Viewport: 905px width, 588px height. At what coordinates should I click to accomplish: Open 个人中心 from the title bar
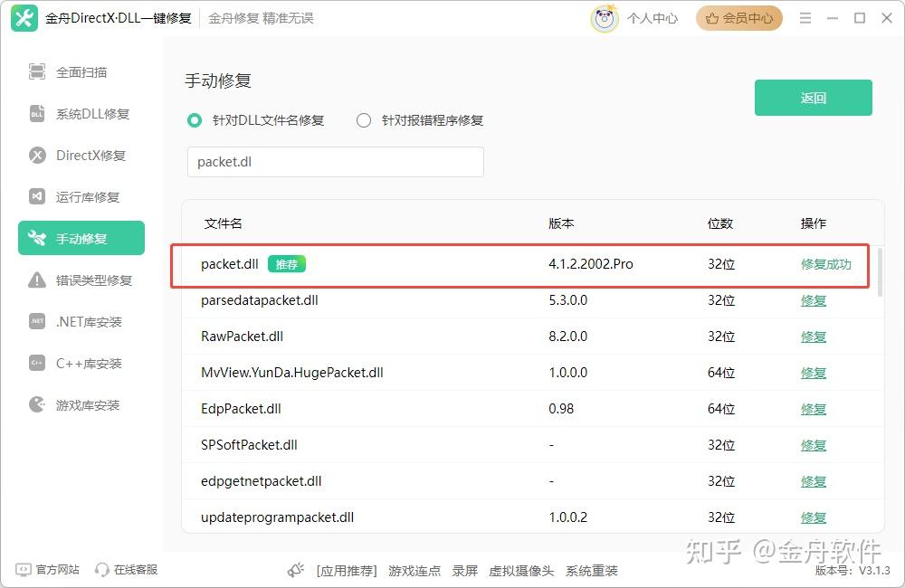653,17
